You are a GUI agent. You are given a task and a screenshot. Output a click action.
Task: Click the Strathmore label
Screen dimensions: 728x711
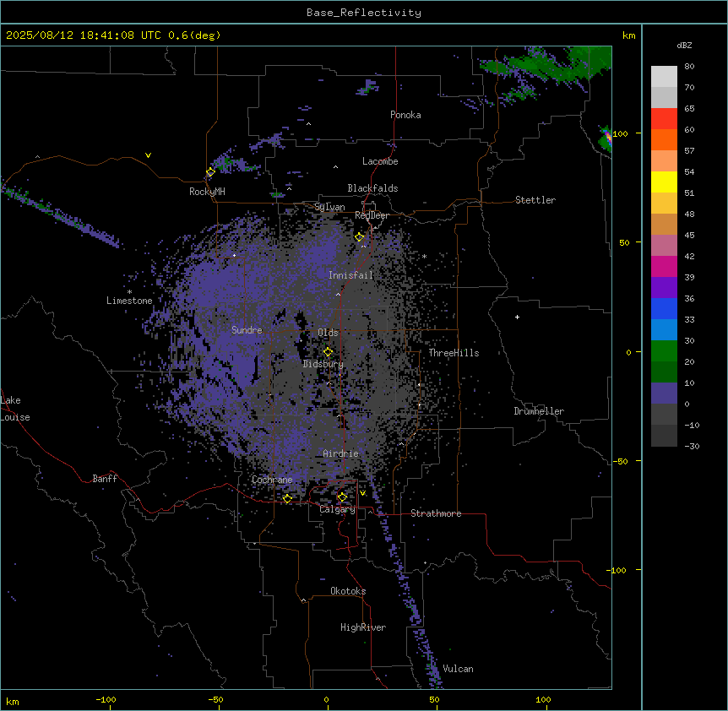tap(436, 513)
